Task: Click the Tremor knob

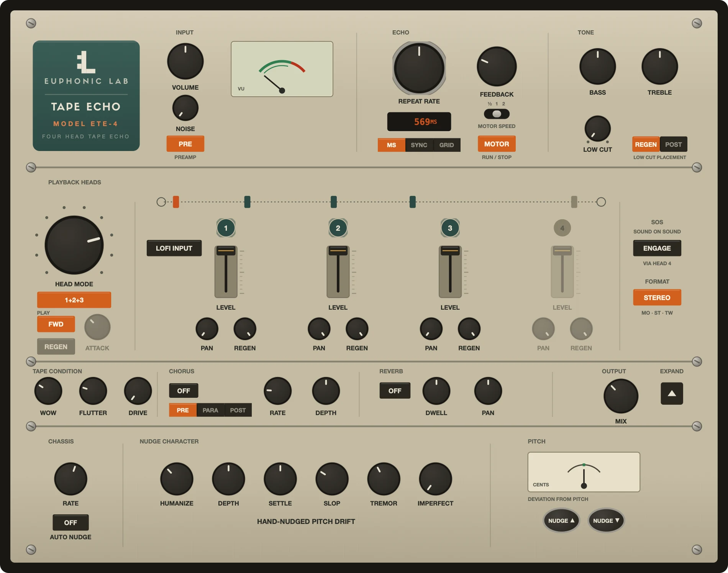Action: [384, 479]
